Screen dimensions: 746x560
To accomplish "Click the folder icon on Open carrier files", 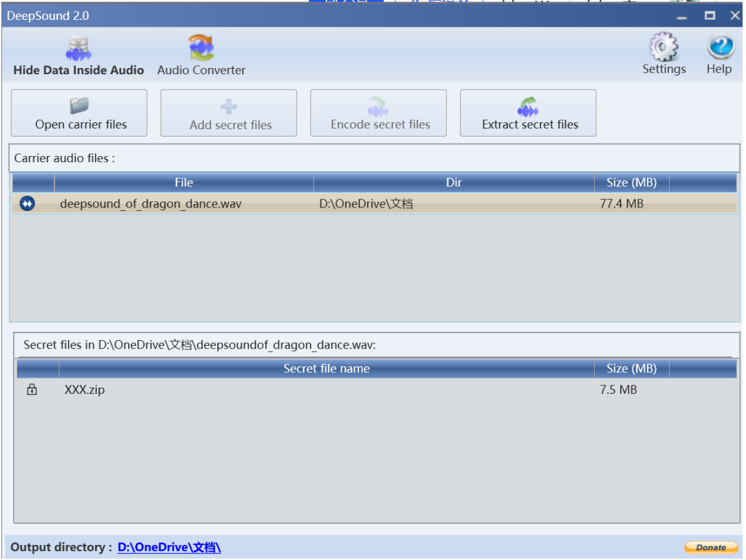I will [x=80, y=105].
